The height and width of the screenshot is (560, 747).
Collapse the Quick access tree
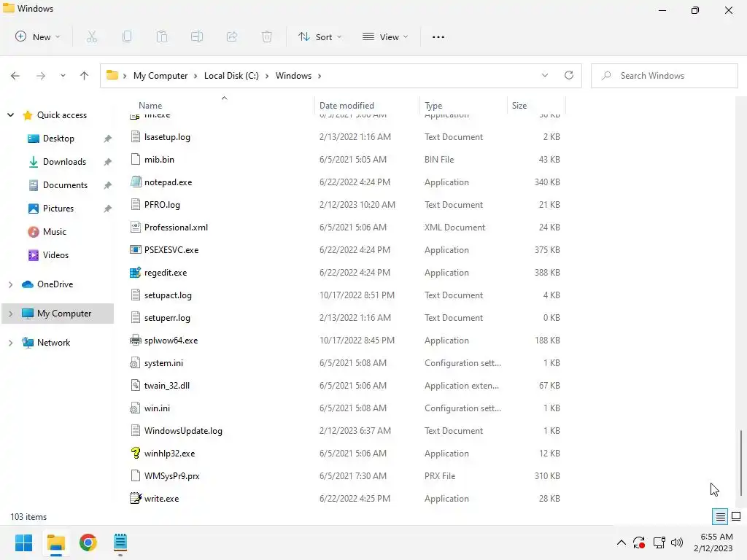click(x=10, y=114)
